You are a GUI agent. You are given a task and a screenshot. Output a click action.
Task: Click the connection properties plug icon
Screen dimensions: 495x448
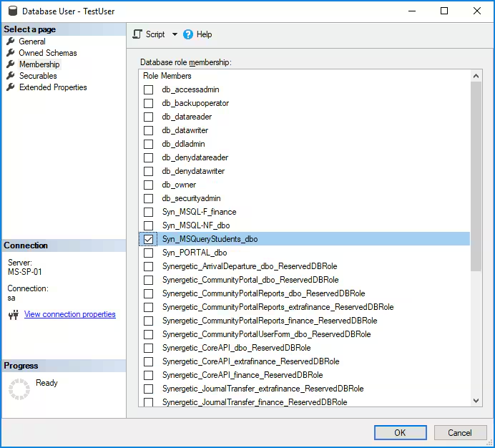click(14, 315)
